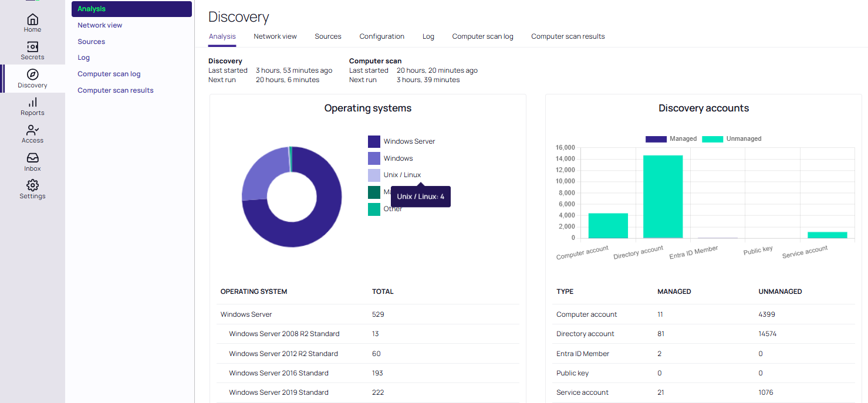Open the Reports section
This screenshot has width=868, height=403.
(x=32, y=106)
